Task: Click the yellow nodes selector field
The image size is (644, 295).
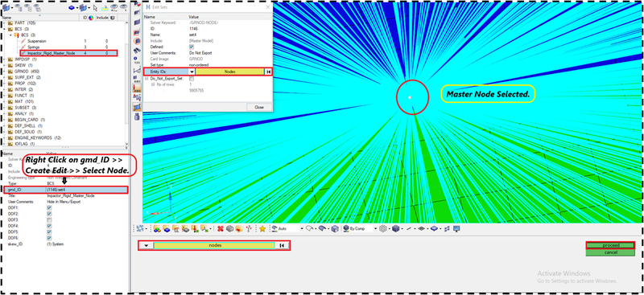Action: click(214, 245)
